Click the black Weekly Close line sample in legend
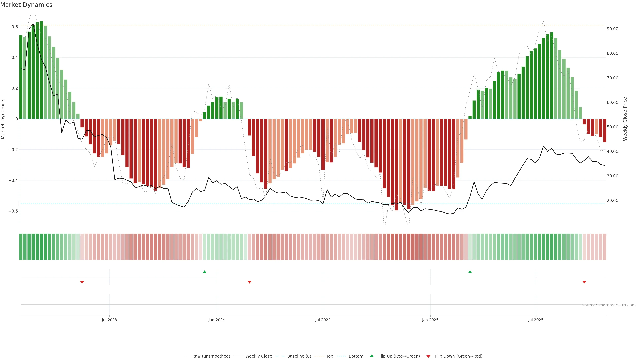This screenshot has height=362, width=644. tap(238, 356)
